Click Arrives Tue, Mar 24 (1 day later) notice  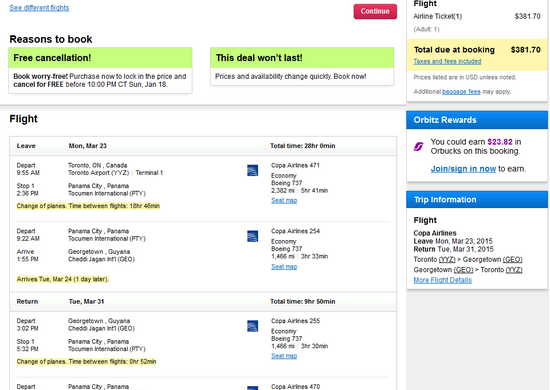pyautogui.click(x=63, y=279)
